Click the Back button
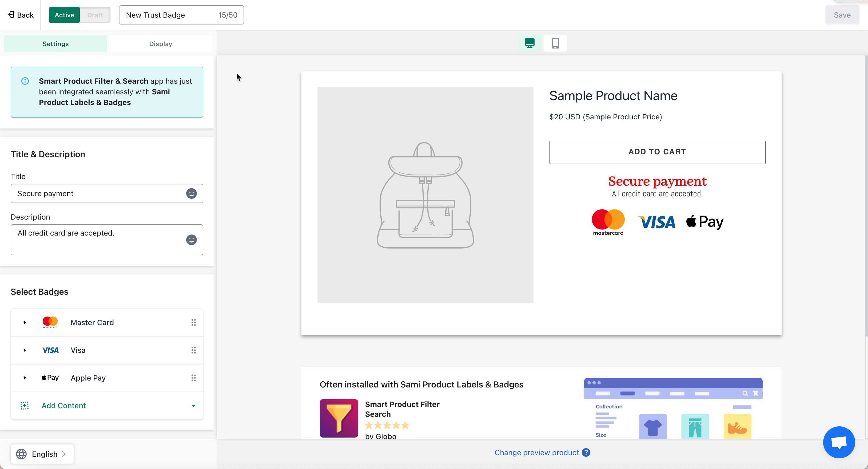 coord(21,15)
